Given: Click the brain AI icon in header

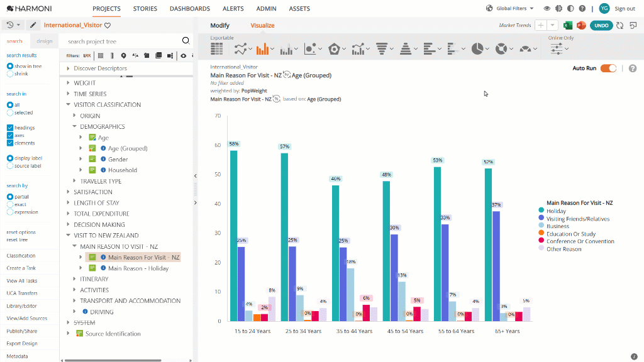Looking at the screenshot, I should 558,8.
